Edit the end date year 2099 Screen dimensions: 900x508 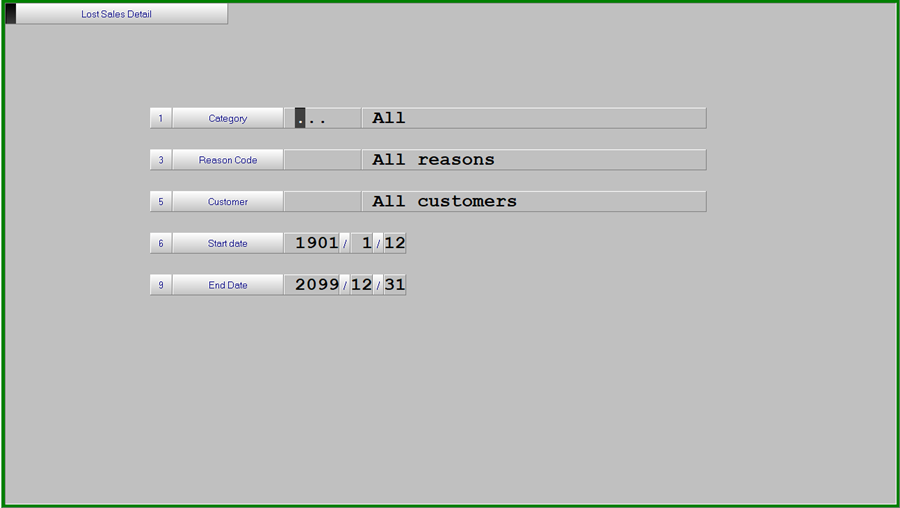[x=312, y=285]
